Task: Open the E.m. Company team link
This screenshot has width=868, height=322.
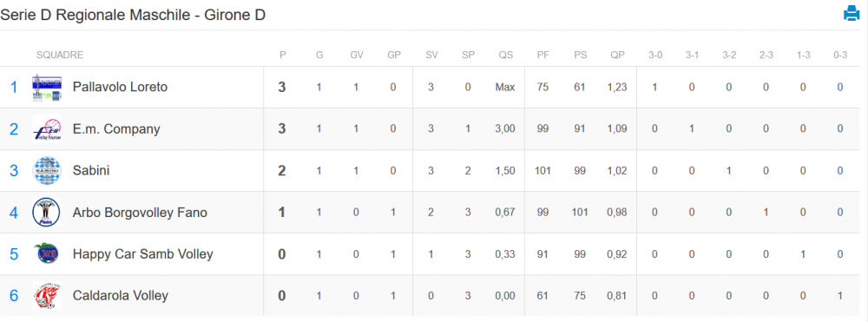Action: point(116,129)
